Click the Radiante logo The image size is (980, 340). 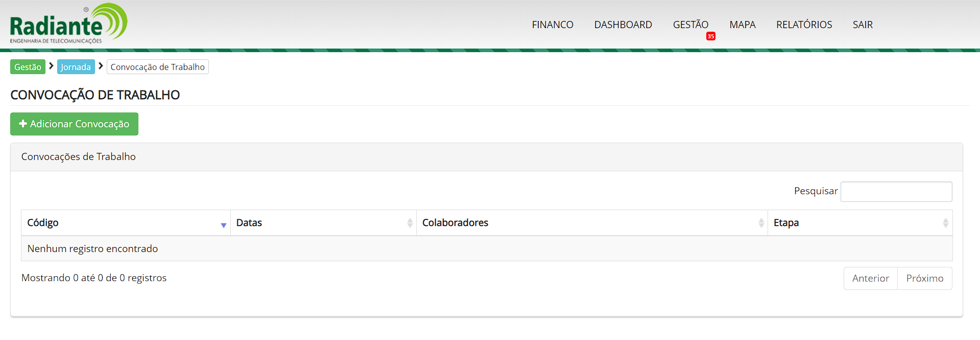[68, 24]
